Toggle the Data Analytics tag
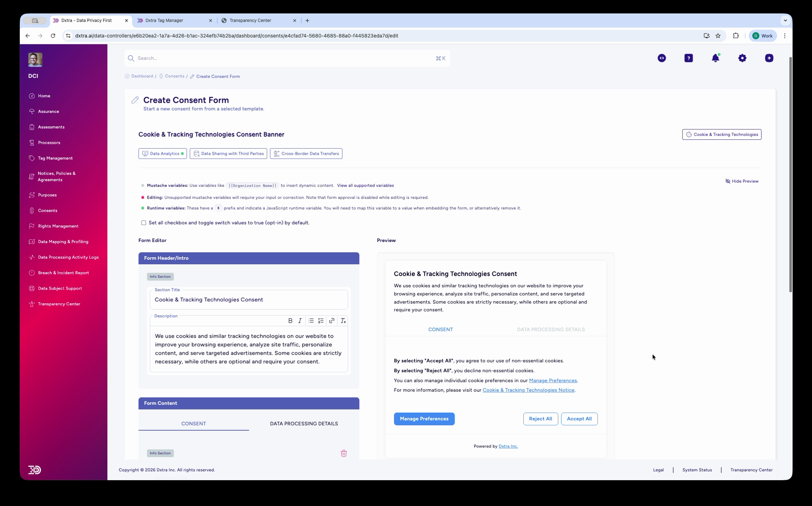Viewport: 812px width, 506px height. pos(162,153)
